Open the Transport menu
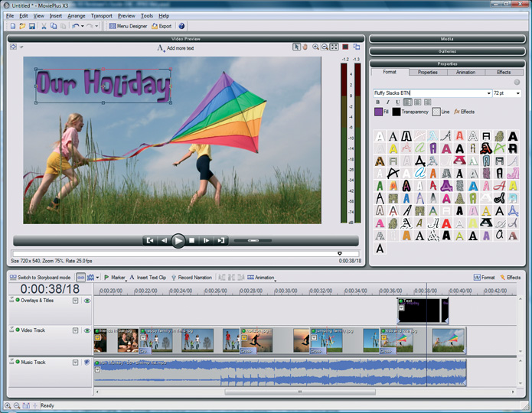 coord(101,15)
